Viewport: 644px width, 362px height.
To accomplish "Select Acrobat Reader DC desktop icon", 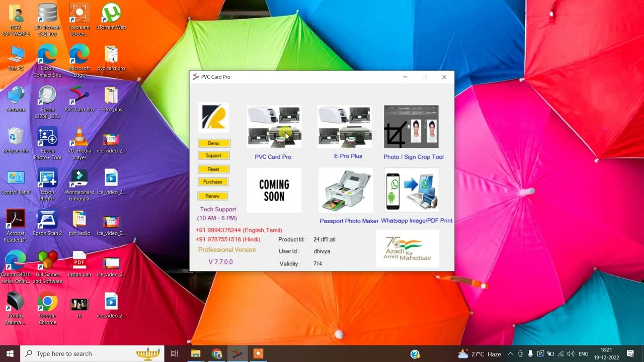I will point(16,226).
